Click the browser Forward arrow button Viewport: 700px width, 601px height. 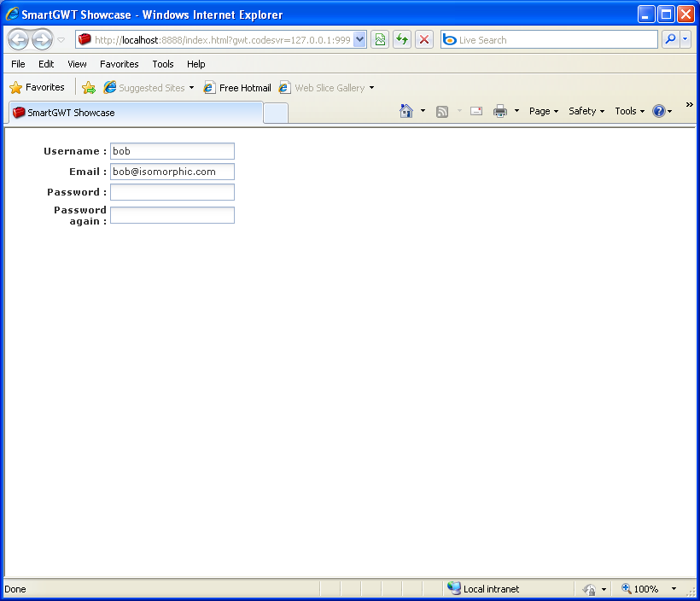pyautogui.click(x=43, y=40)
